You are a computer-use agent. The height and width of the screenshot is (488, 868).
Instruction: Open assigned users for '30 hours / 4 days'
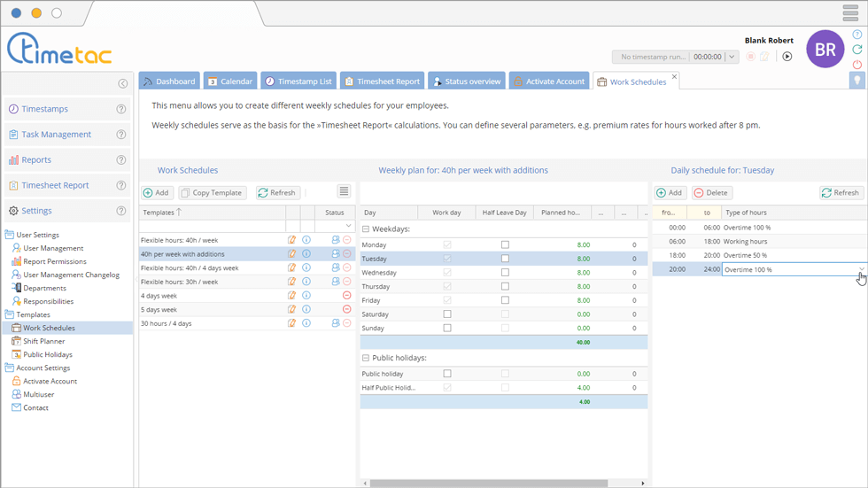point(336,323)
